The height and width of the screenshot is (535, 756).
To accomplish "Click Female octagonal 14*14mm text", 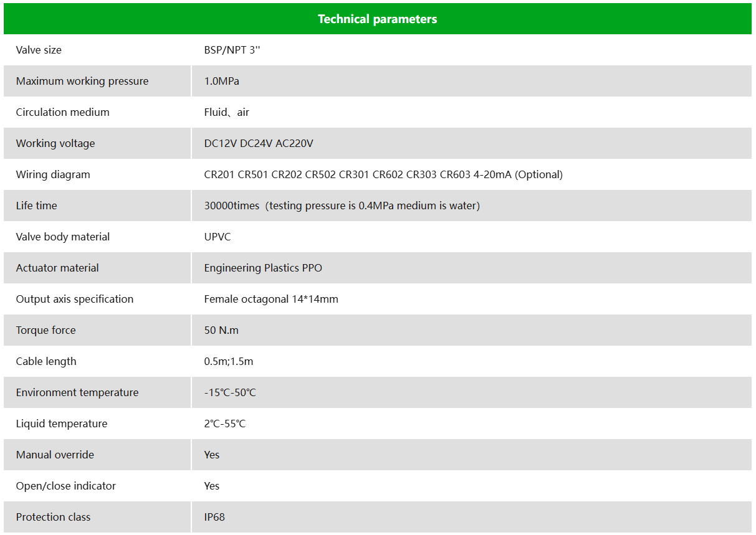I will pos(271,299).
